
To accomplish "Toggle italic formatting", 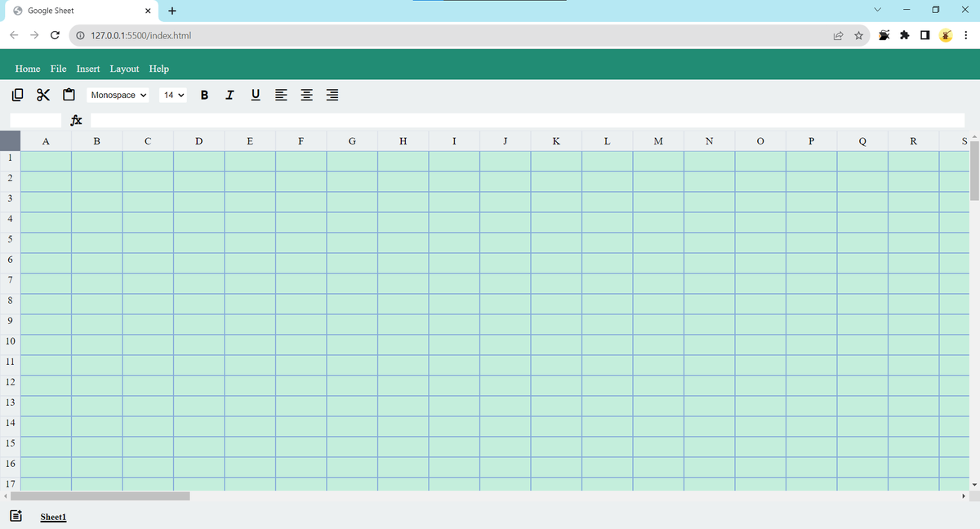I will click(x=229, y=95).
